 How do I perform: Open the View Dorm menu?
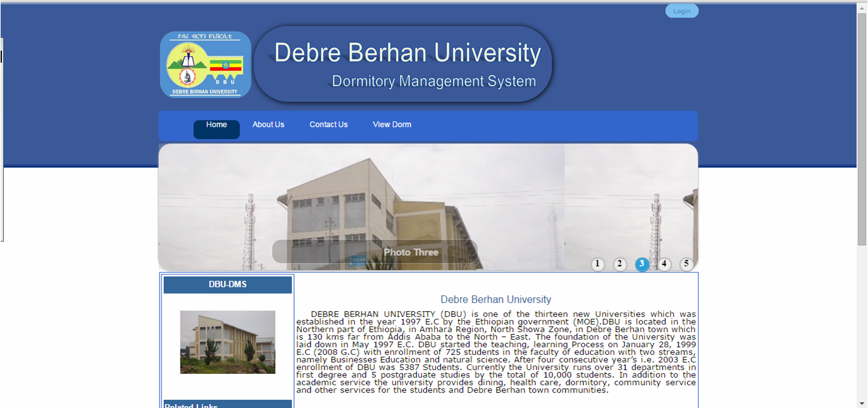[392, 125]
